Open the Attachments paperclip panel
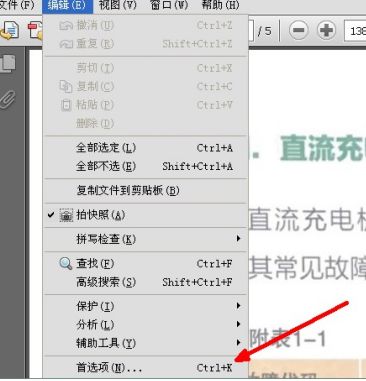The width and height of the screenshot is (366, 381). pos(8,99)
